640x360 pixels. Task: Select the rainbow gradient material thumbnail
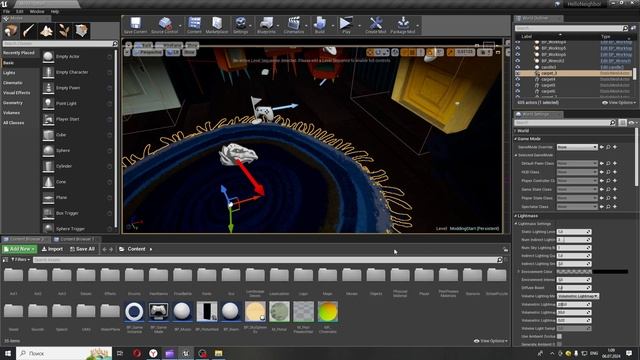pos(328,312)
